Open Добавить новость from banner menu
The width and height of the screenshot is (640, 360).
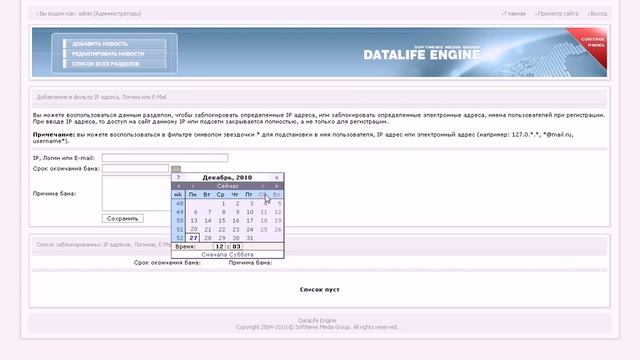(115, 44)
